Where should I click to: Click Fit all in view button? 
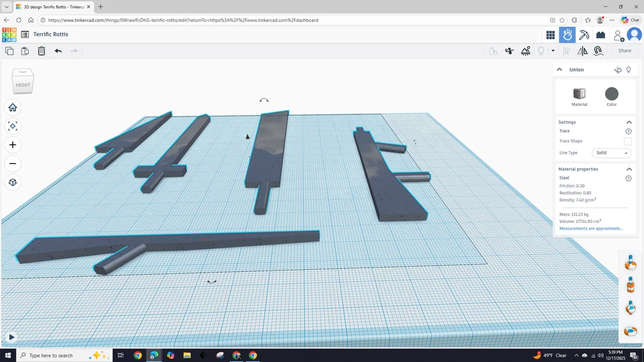tap(13, 126)
